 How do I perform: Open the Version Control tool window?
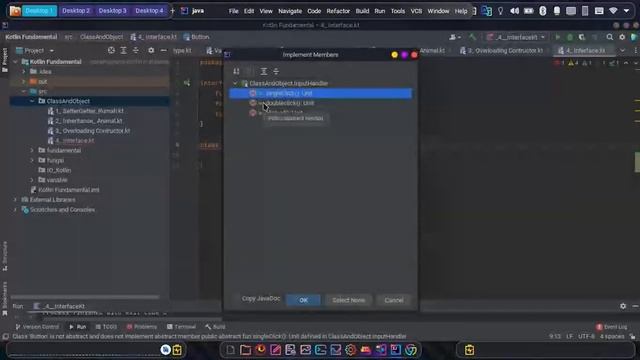pyautogui.click(x=37, y=327)
